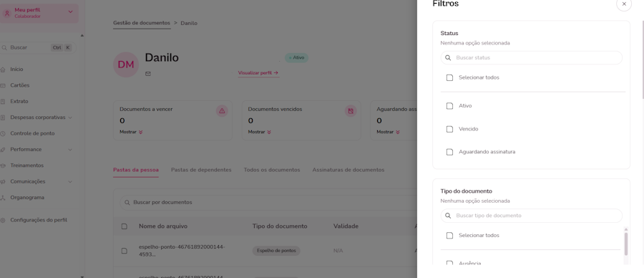Viewport: 644px width, 278px height.
Task: Click the Meu perfil user avatar icon
Action: click(x=6, y=13)
